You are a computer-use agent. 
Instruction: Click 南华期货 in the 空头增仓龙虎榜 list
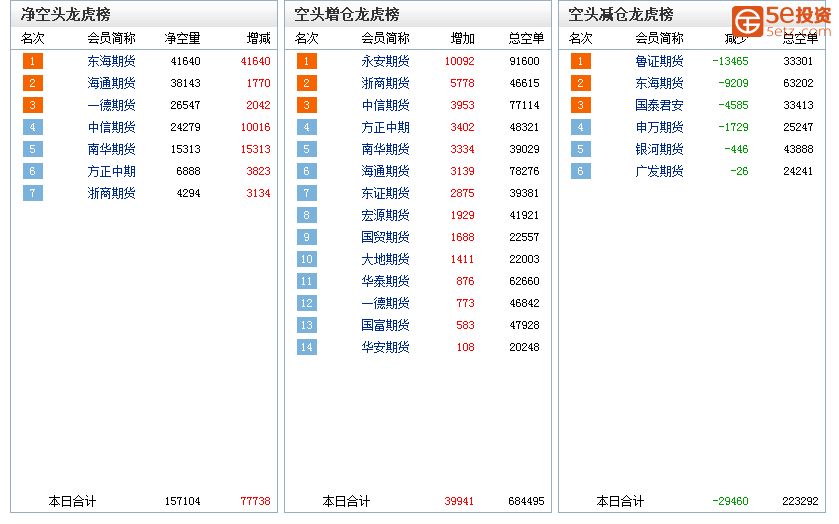click(x=385, y=149)
